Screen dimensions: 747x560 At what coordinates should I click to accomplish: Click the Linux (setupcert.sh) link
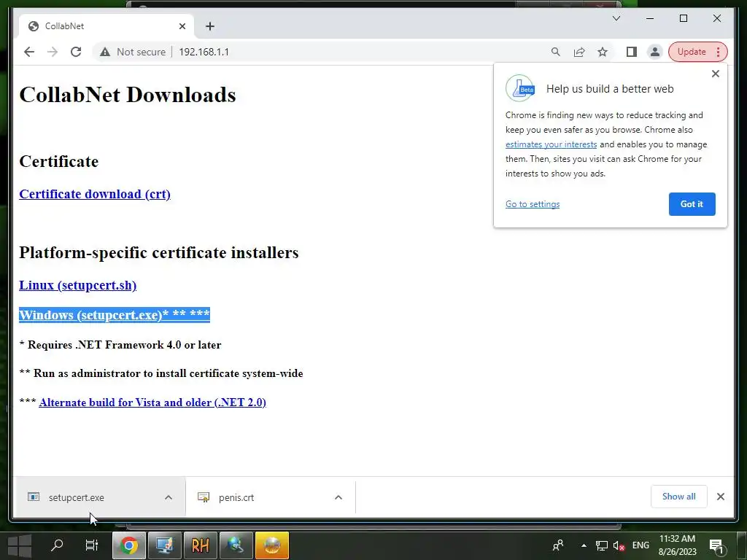tap(77, 285)
